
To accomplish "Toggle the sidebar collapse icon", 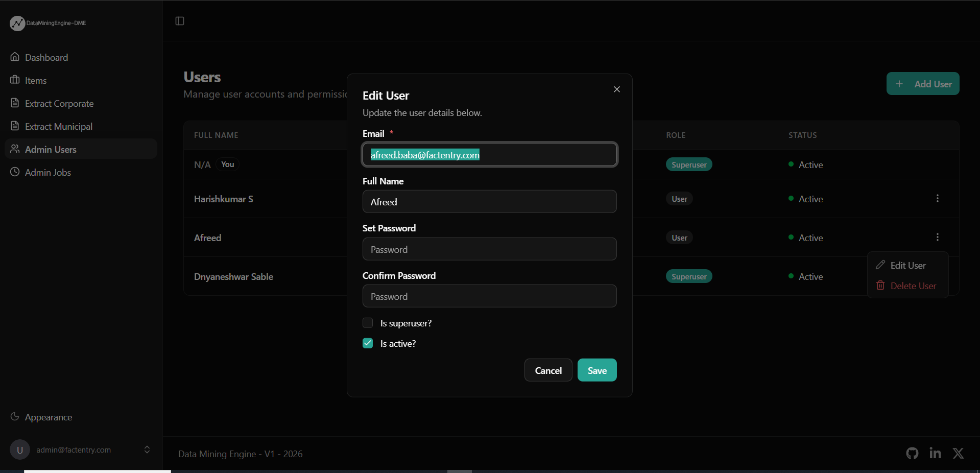I will tap(180, 21).
